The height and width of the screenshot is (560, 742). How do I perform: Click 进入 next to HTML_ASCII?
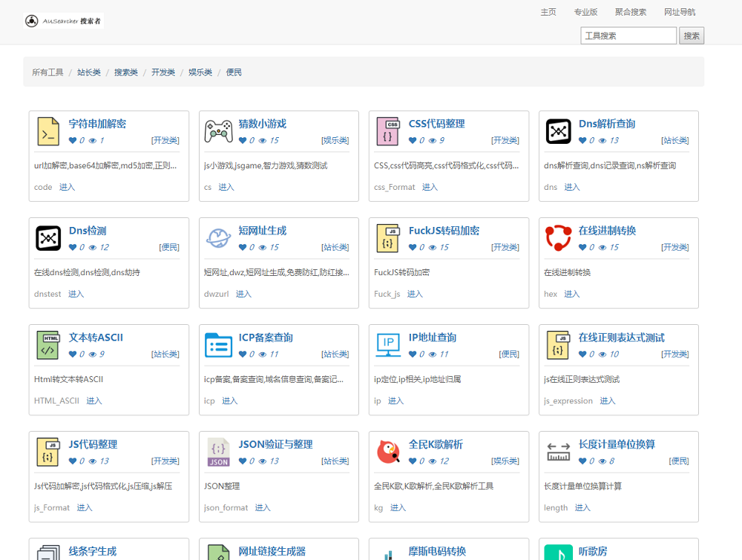click(94, 401)
